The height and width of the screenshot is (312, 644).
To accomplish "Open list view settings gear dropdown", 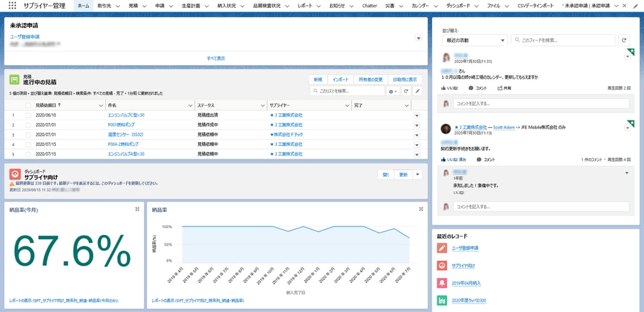I will click(393, 91).
